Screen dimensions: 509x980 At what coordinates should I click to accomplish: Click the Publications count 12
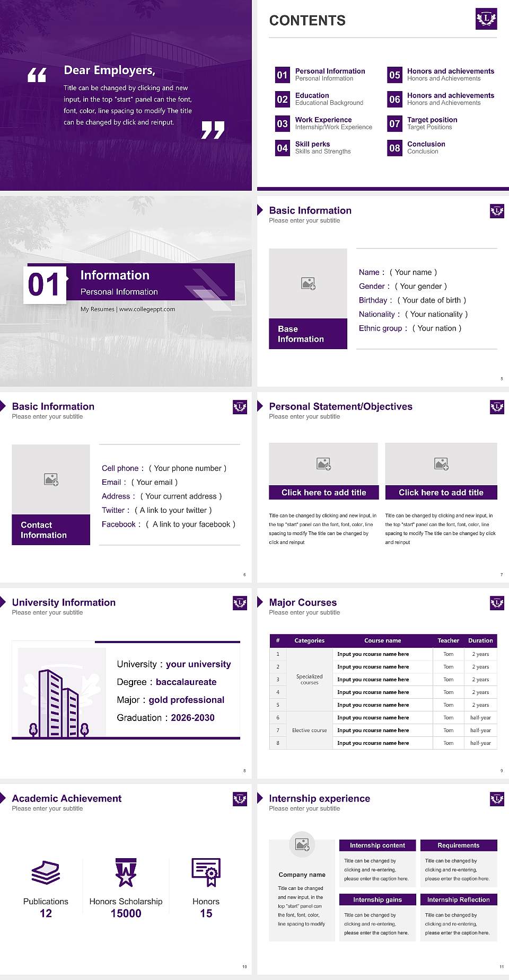click(46, 913)
